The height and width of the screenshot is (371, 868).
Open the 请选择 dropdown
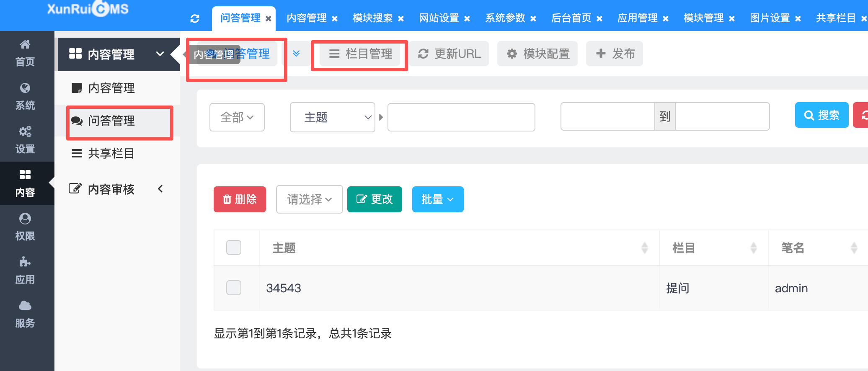309,199
